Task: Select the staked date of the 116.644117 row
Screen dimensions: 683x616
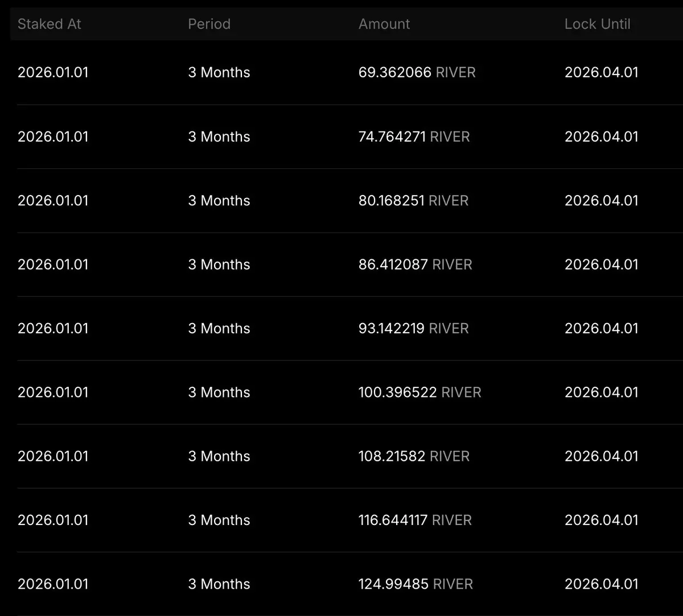Action: pos(53,520)
